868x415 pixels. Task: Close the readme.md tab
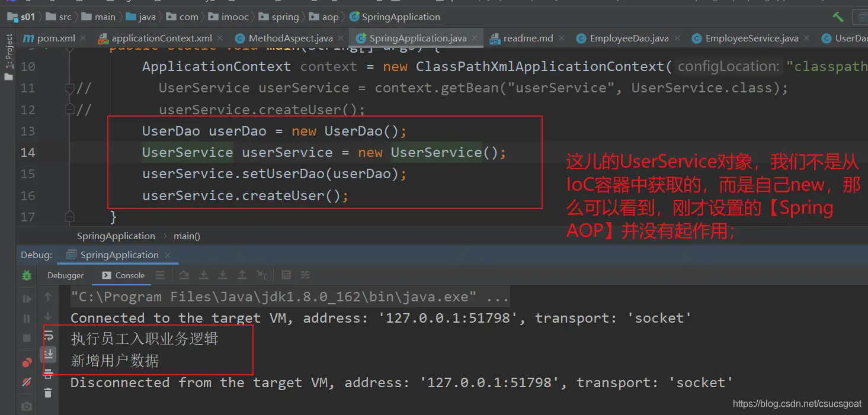point(561,38)
